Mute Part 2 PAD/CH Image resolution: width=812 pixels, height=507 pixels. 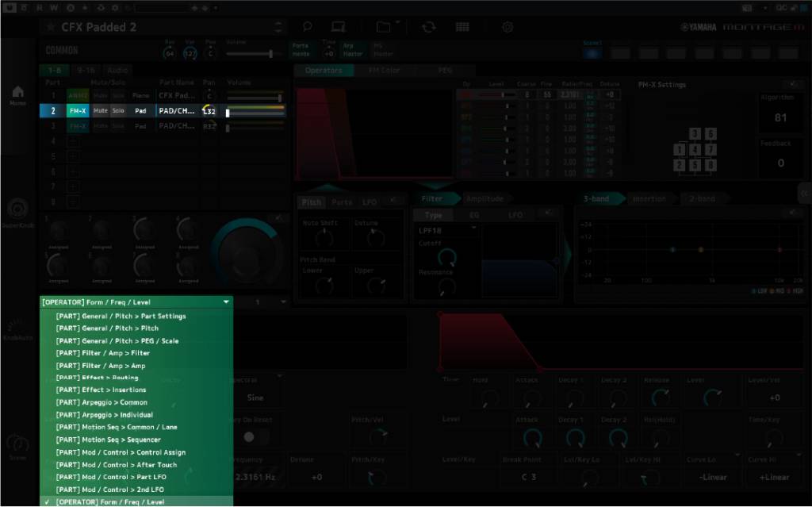coord(101,111)
